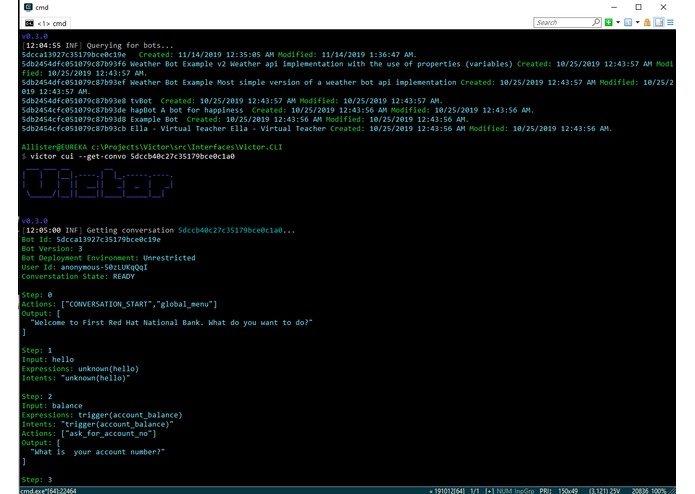Click conversation ID 5dccb40c27c35179bce0c1a0... link text

pos(236,230)
